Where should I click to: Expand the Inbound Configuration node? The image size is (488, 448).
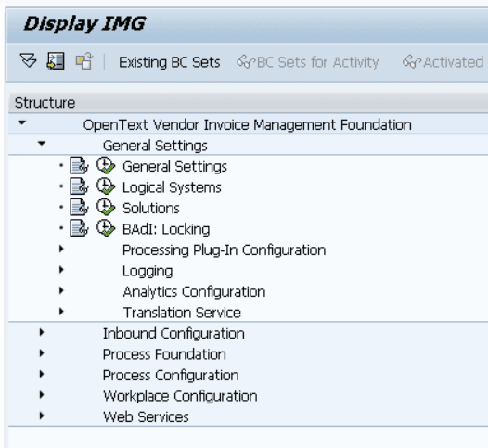click(x=42, y=332)
